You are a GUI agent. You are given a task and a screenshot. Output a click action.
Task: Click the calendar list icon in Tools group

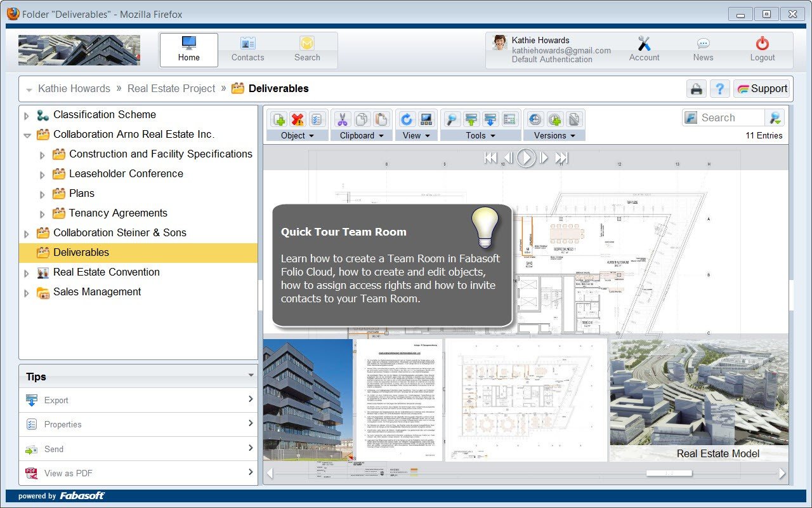(x=509, y=119)
